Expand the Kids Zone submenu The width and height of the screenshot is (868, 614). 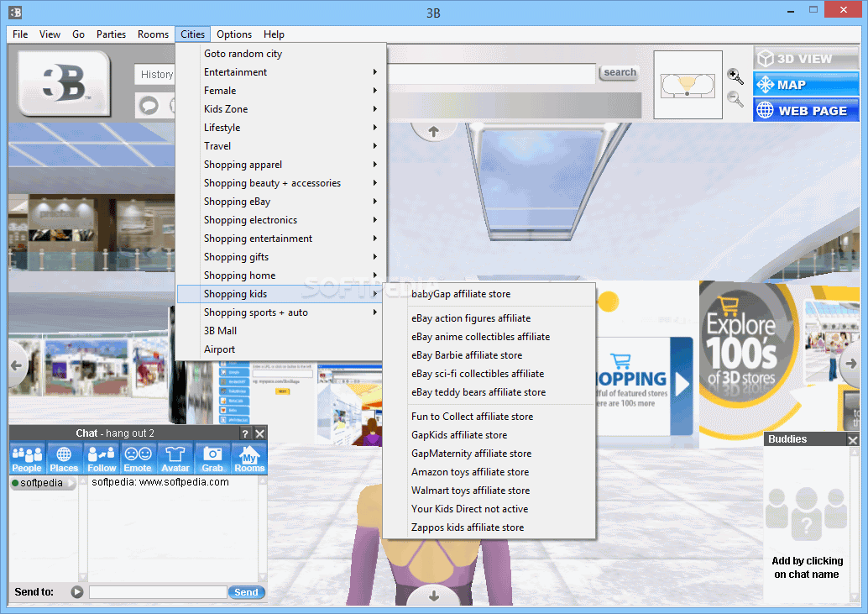(281, 109)
